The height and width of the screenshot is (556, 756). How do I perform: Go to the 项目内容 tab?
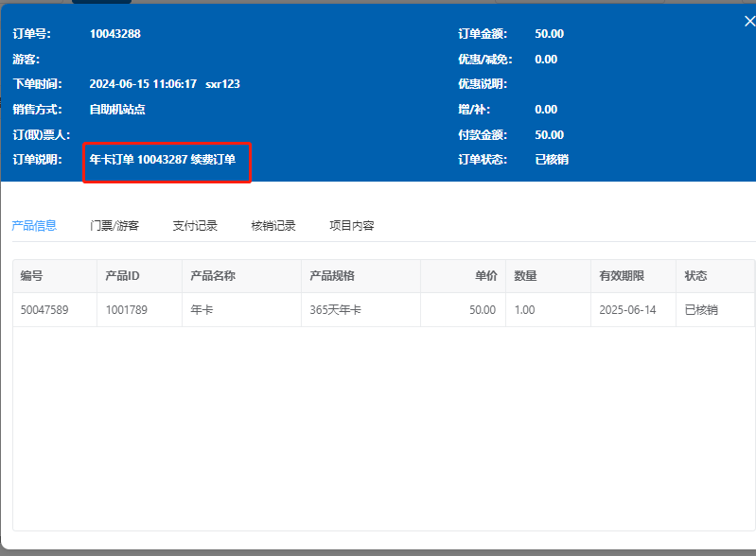point(352,226)
